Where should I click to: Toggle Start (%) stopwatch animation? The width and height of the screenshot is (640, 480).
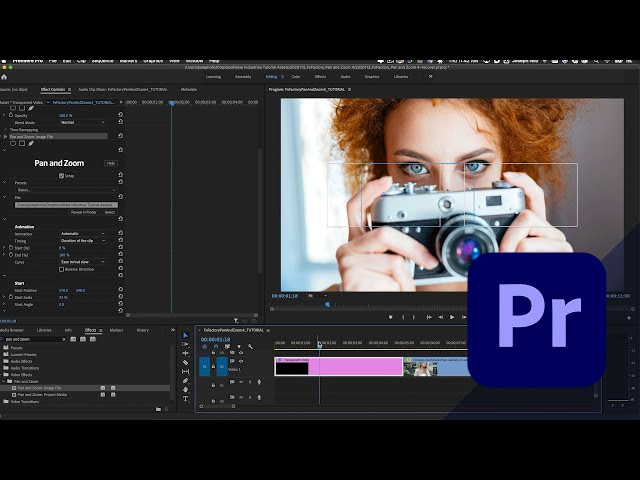tap(11, 248)
